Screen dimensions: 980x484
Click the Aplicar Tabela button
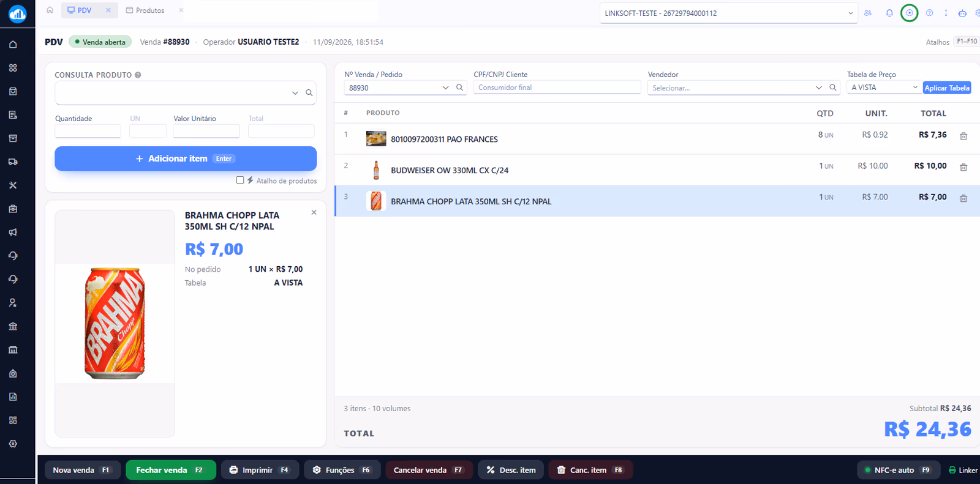pos(947,88)
